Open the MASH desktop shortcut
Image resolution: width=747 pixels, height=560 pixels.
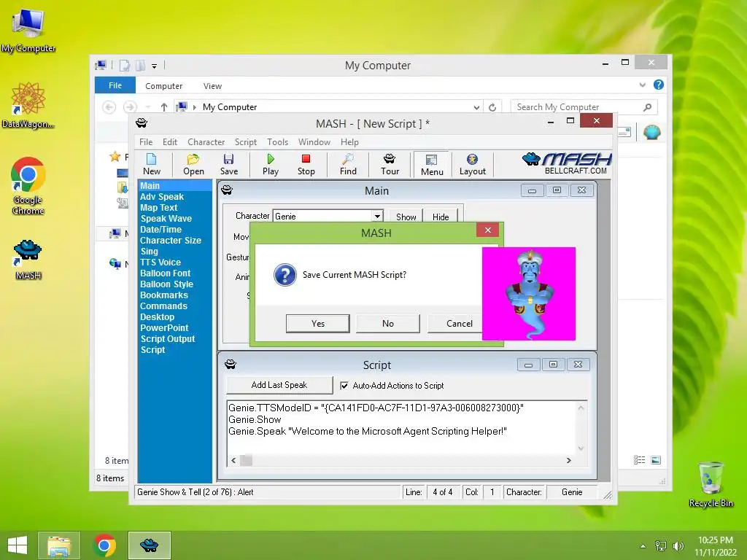click(28, 260)
